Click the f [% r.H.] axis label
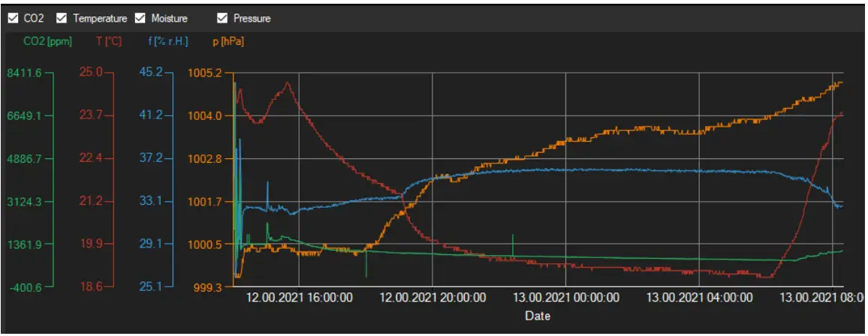Viewport: 868px width, 336px height. tap(168, 41)
